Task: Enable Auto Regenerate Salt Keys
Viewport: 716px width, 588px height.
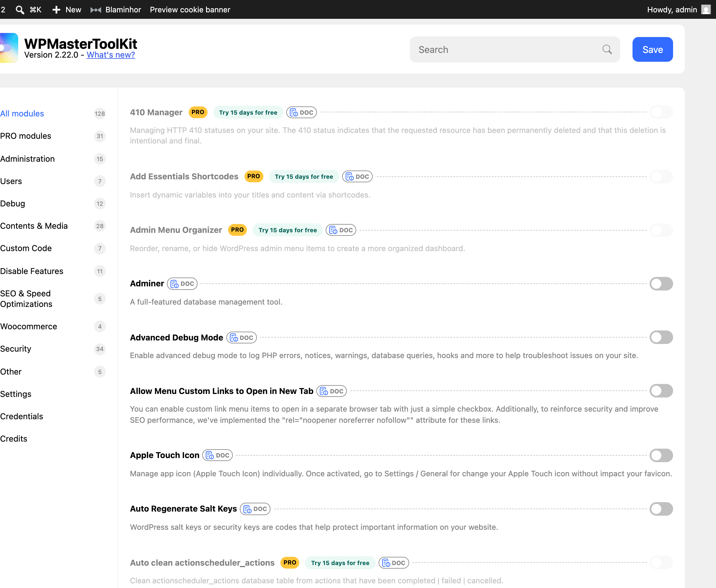Action: click(661, 509)
